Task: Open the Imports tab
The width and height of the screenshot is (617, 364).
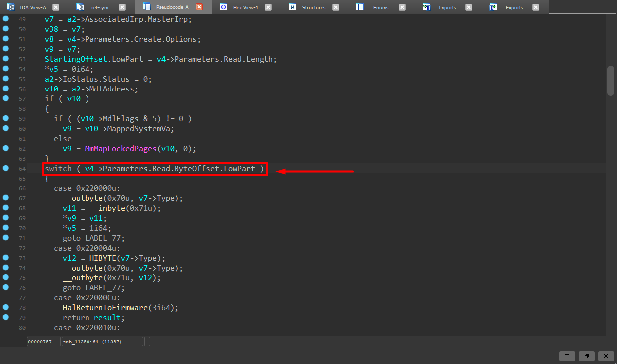Action: [x=446, y=7]
